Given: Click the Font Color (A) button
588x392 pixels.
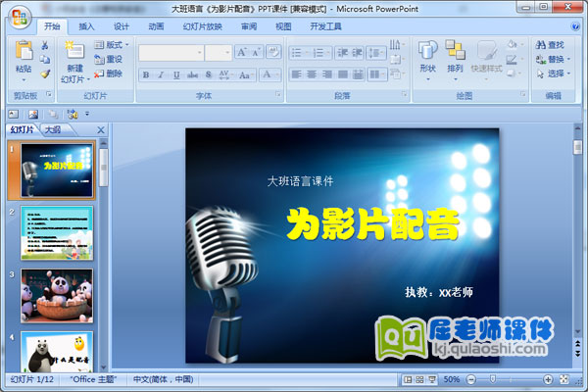Looking at the screenshot, I should click(267, 74).
